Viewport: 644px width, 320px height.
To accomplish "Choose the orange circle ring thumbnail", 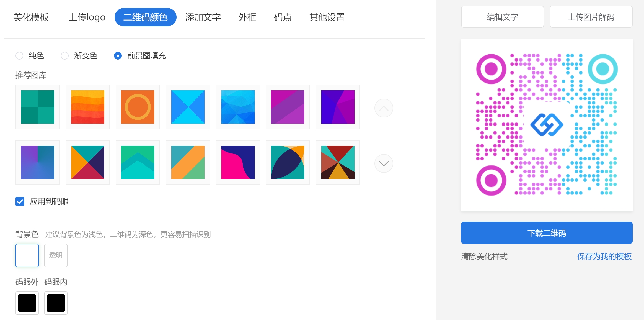I will click(x=138, y=107).
